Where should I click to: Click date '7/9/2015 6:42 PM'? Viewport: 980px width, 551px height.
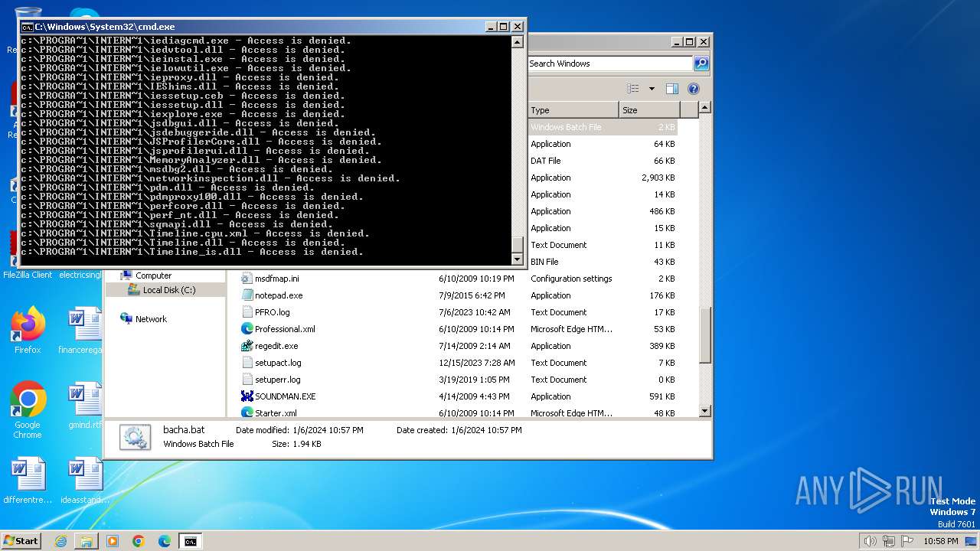[472, 295]
